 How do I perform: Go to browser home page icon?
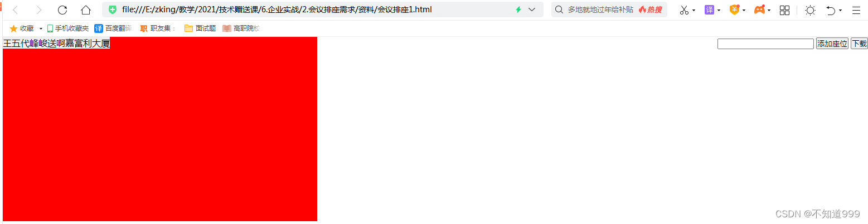click(x=85, y=10)
